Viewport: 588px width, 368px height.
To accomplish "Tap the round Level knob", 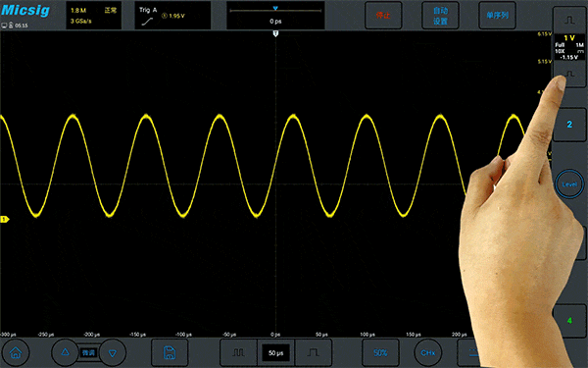I will 569,184.
